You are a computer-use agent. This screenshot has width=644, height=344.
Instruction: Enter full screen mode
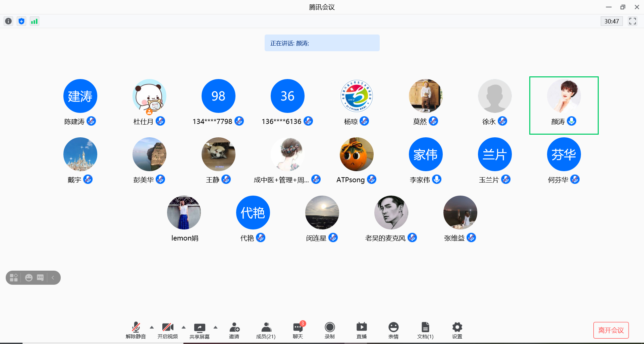point(633,21)
